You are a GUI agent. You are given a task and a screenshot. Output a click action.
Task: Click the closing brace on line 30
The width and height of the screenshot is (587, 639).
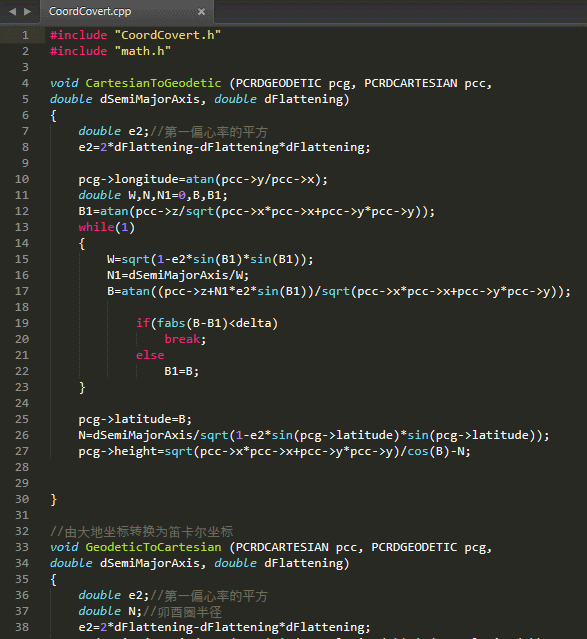click(x=53, y=500)
